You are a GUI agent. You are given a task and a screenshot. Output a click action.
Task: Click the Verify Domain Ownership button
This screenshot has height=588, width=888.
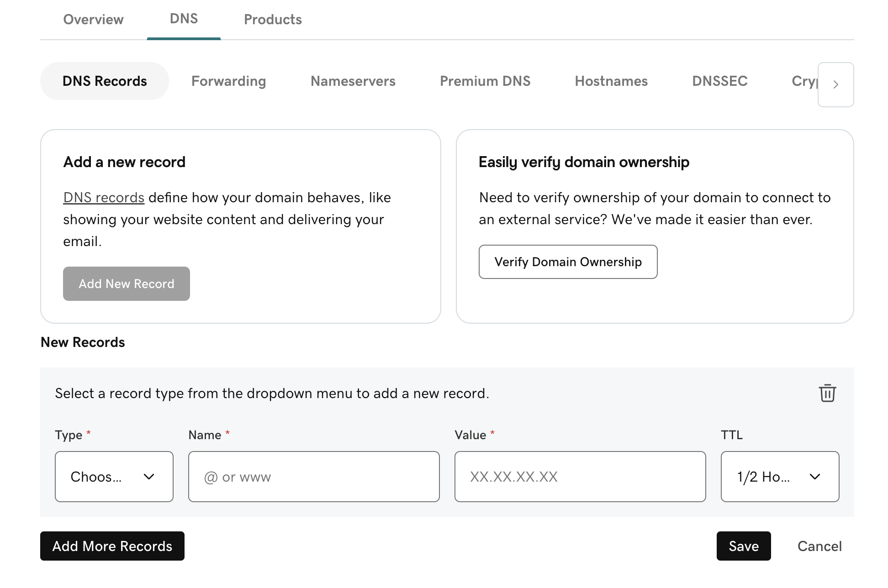(x=568, y=262)
